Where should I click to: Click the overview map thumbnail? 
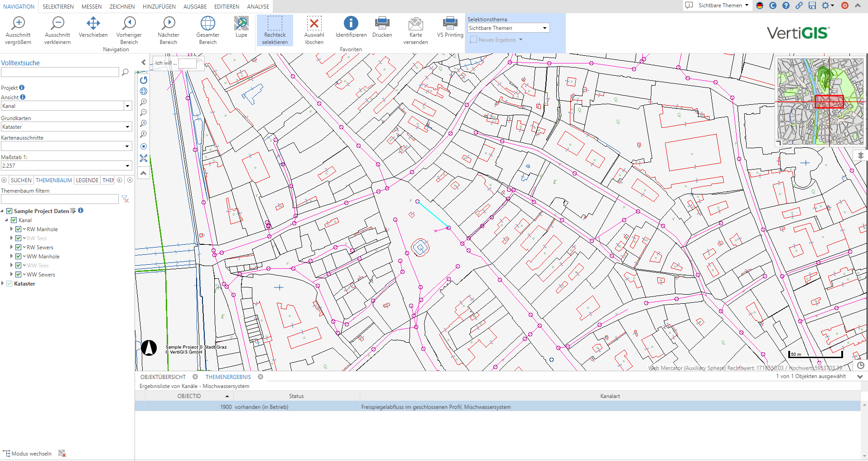pos(820,101)
